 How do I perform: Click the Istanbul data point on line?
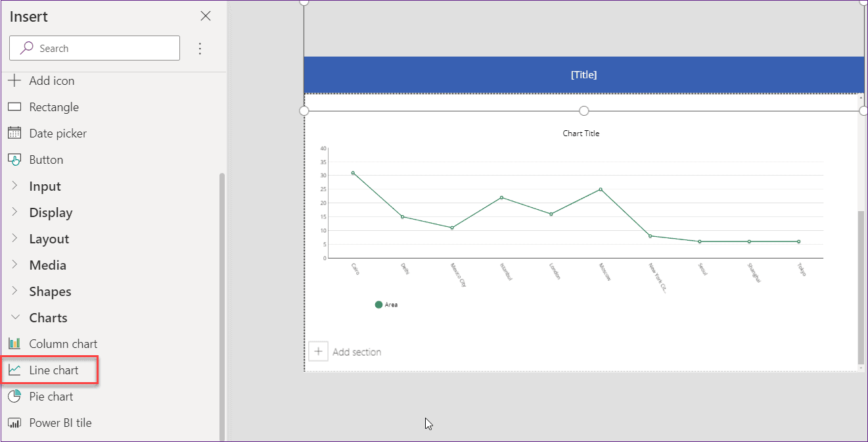tap(501, 197)
